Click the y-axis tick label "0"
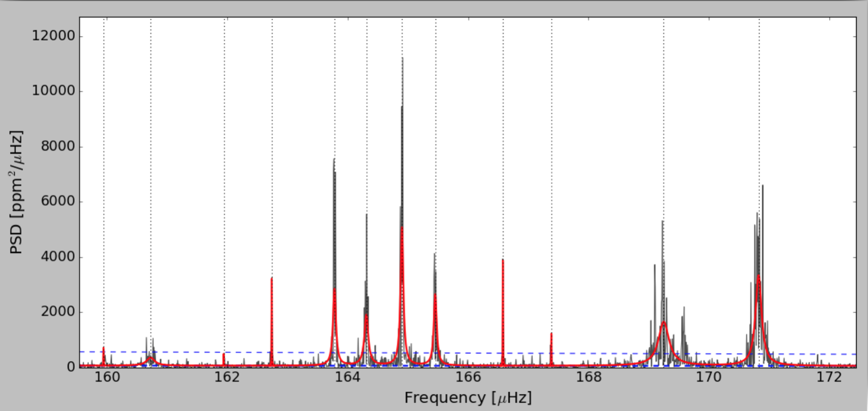The image size is (868, 411). (x=71, y=367)
